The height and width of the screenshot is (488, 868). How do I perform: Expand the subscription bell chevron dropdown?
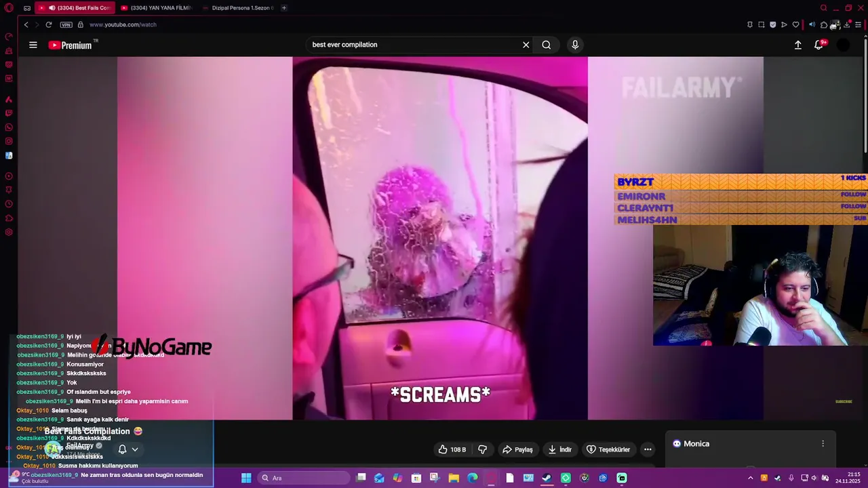(x=135, y=449)
